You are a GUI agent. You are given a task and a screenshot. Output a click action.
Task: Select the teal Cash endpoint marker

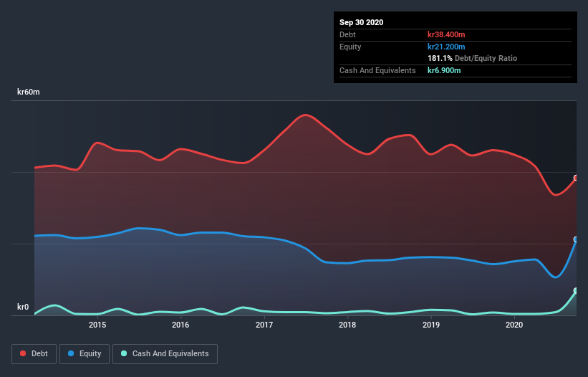click(576, 291)
